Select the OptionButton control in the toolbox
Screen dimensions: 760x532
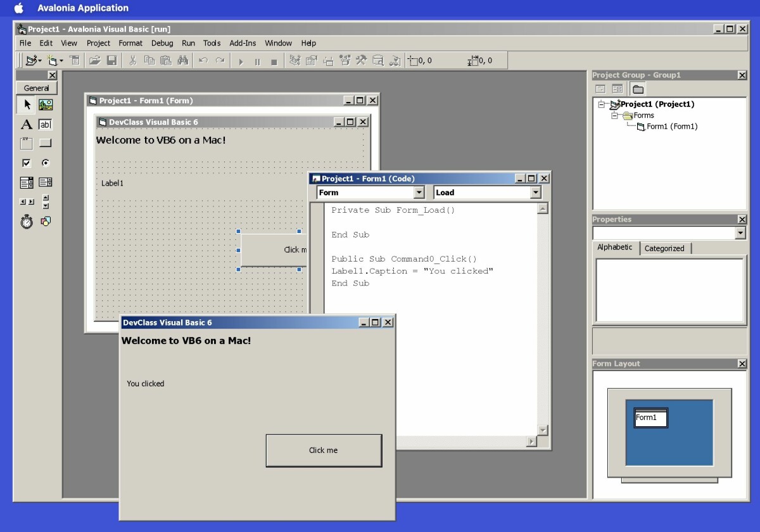click(x=45, y=163)
